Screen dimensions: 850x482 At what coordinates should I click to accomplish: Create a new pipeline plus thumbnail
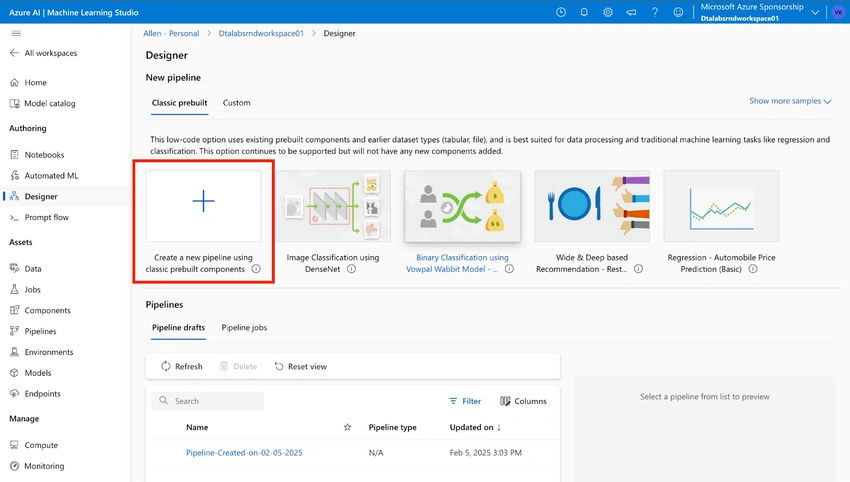click(203, 206)
